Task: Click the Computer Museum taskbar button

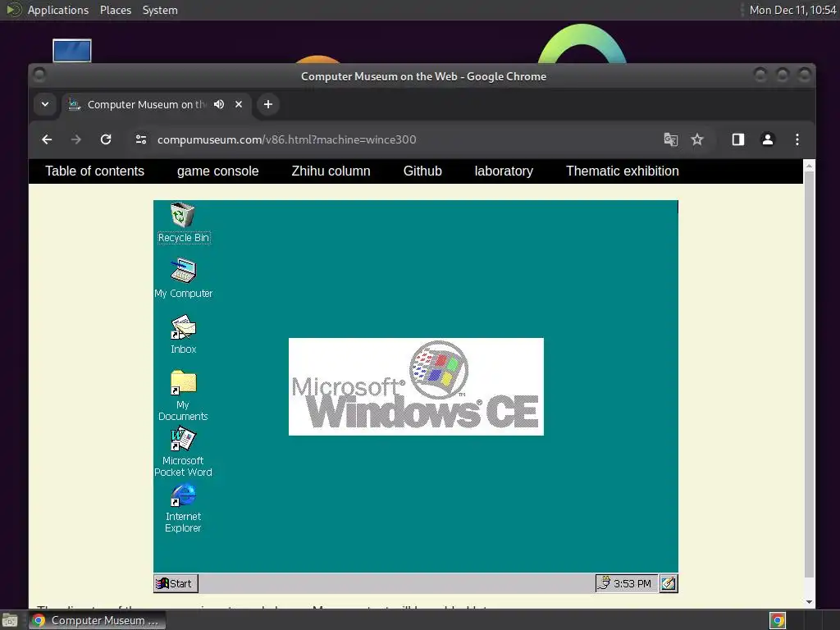Action: point(98,620)
